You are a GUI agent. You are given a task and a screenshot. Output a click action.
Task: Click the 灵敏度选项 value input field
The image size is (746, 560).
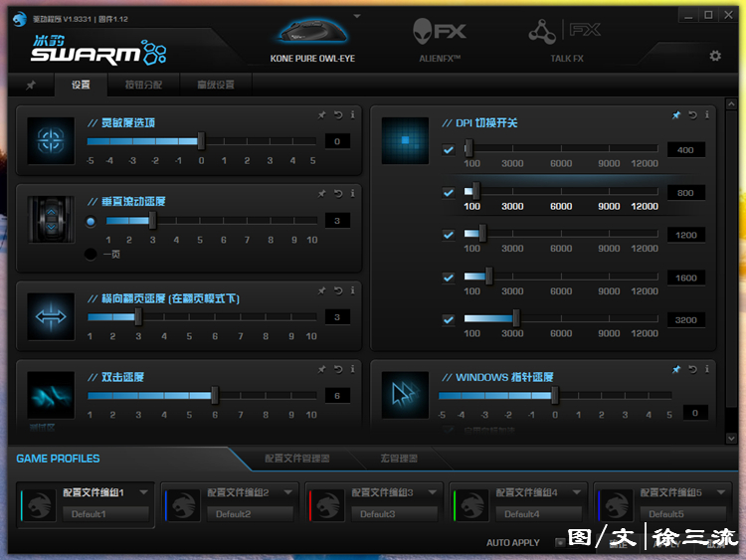[337, 142]
